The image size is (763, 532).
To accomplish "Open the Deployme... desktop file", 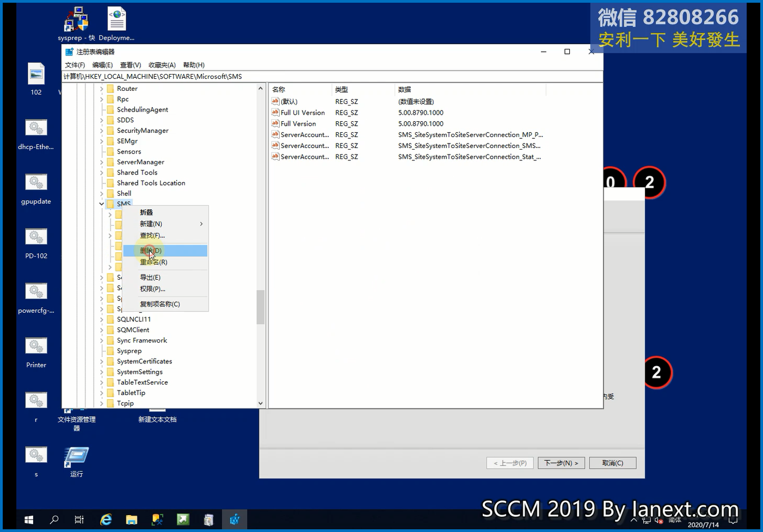I will point(116,24).
